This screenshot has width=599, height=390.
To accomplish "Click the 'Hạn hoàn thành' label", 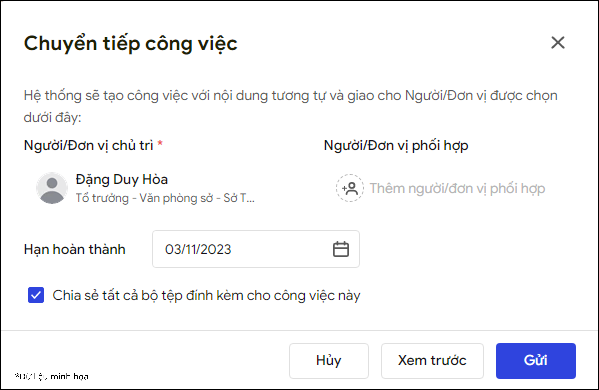I will [x=74, y=249].
